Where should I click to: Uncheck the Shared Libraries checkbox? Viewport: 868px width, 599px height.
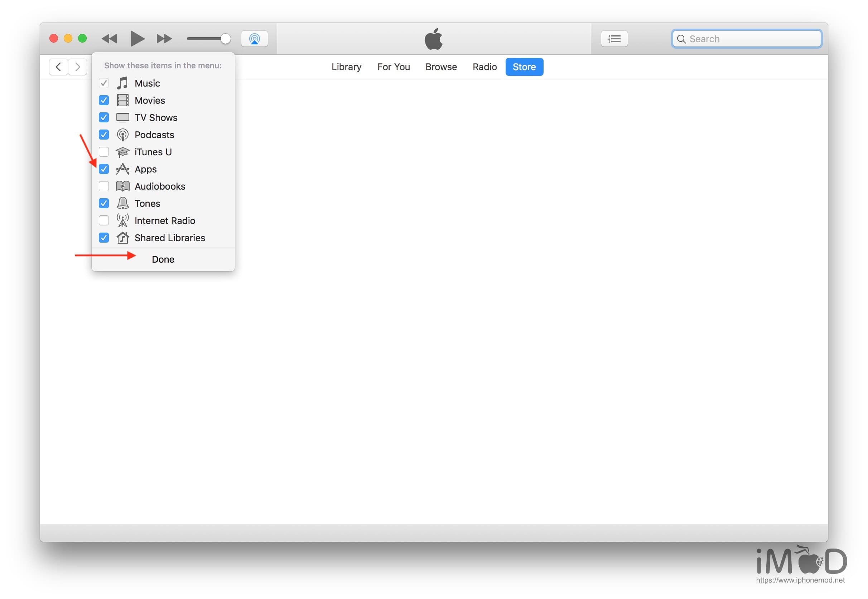coord(103,238)
